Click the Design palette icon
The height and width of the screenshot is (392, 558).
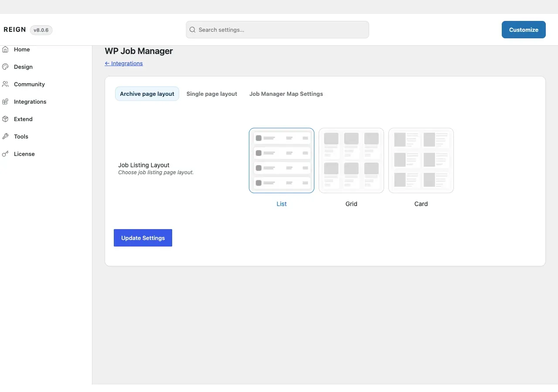point(5,67)
